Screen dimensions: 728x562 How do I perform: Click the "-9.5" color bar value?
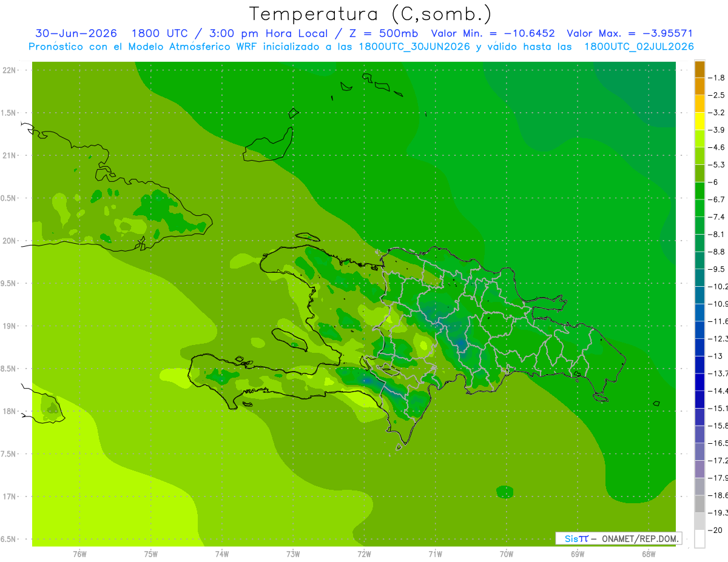pyautogui.click(x=716, y=269)
